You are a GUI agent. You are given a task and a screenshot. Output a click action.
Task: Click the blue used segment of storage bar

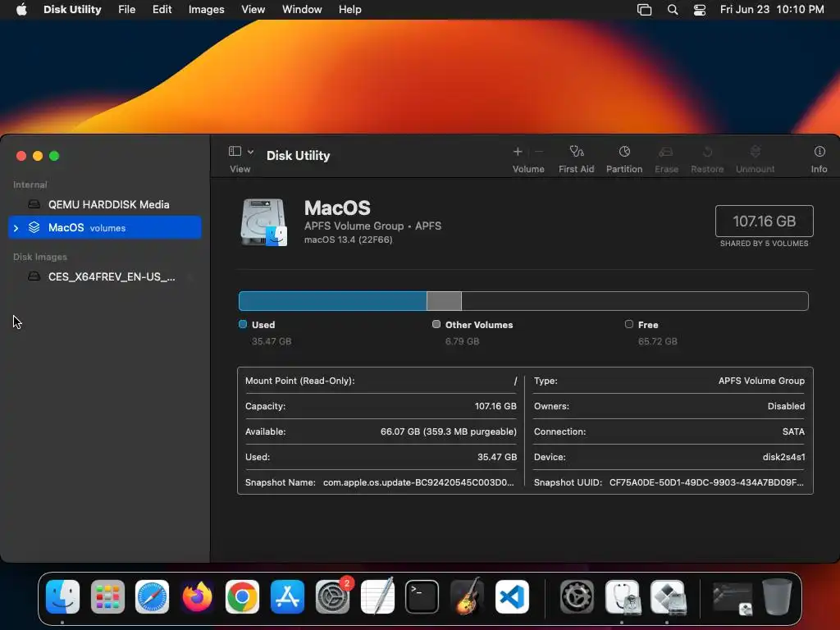pyautogui.click(x=333, y=301)
